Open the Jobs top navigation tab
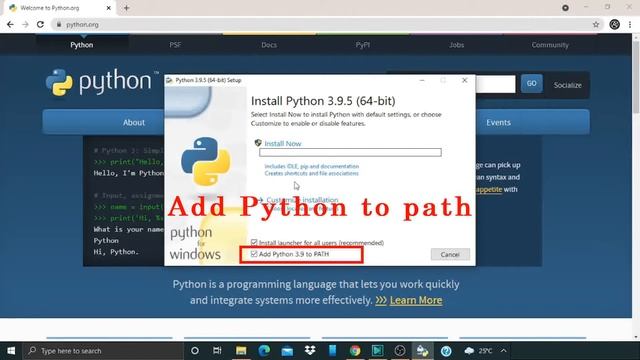Image resolution: width=640 pixels, height=360 pixels. (x=456, y=45)
